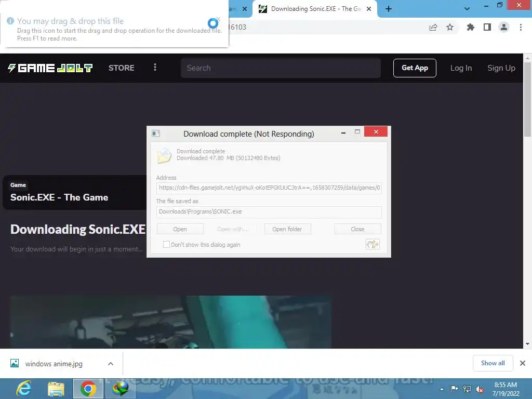
Task: Click the dialog's title bar system icon
Action: pyautogui.click(x=156, y=134)
